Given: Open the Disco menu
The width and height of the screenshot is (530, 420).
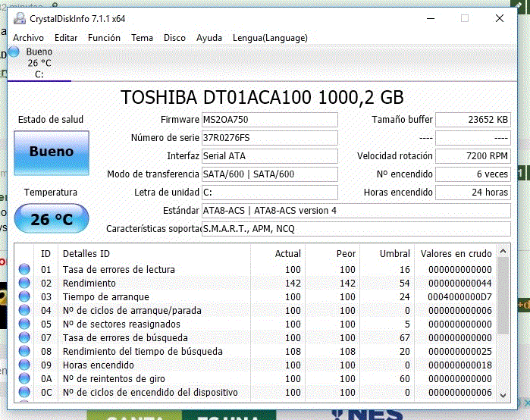Looking at the screenshot, I should coord(174,38).
